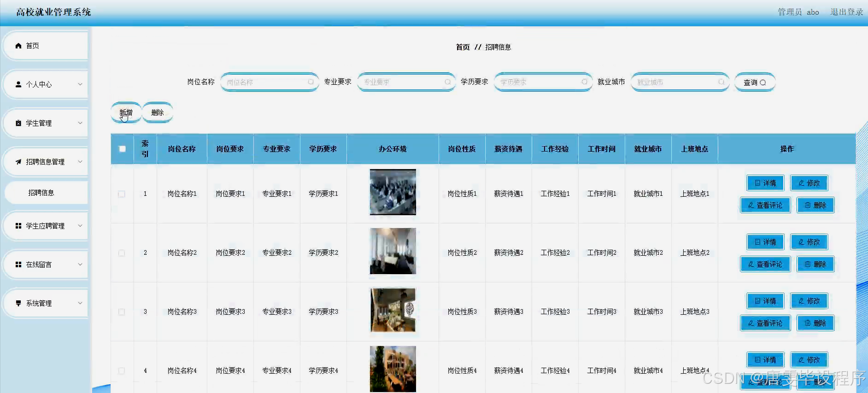This screenshot has height=393, width=868.
Task: Click search icon inside 专业要求 field
Action: 447,82
